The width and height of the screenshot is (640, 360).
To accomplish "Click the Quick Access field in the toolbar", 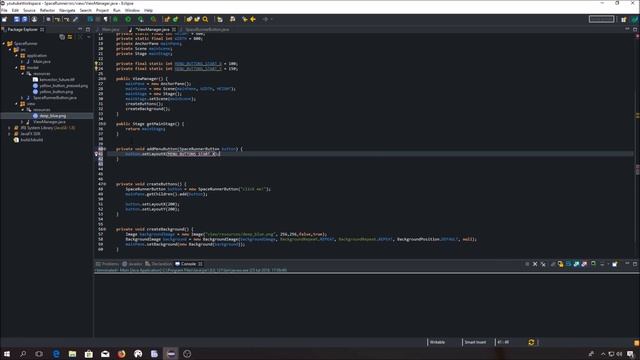I will point(602,19).
